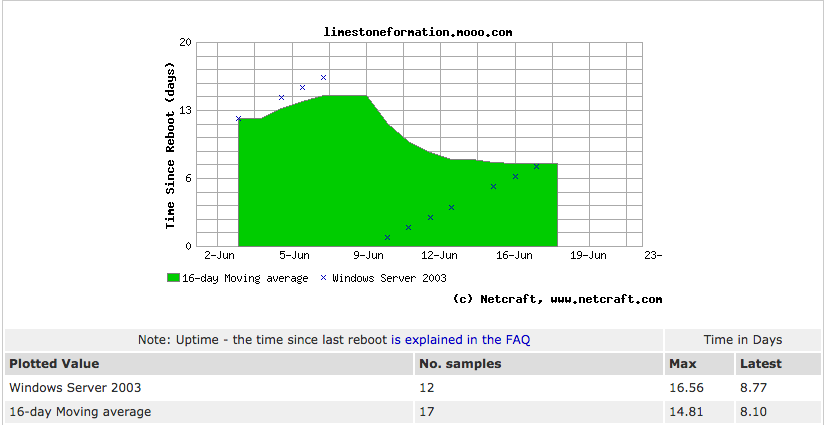Click the chart title limestoneformation.mooo.com

pyautogui.click(x=418, y=32)
